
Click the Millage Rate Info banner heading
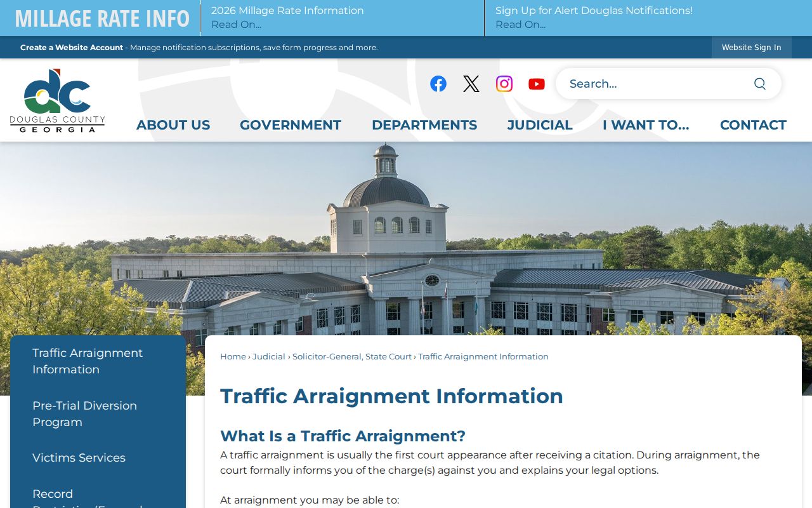[102, 18]
